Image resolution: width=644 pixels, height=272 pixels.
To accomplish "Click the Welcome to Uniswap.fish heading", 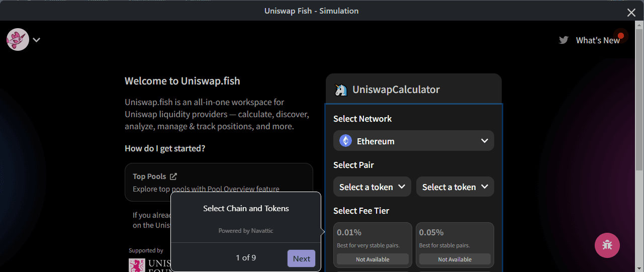I will pyautogui.click(x=182, y=81).
